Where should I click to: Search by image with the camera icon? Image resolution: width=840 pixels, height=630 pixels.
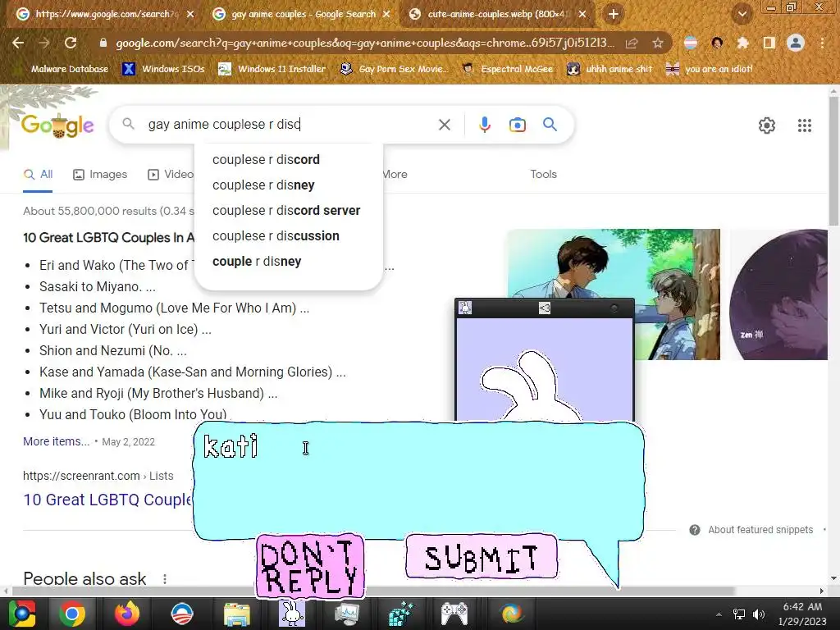click(517, 125)
